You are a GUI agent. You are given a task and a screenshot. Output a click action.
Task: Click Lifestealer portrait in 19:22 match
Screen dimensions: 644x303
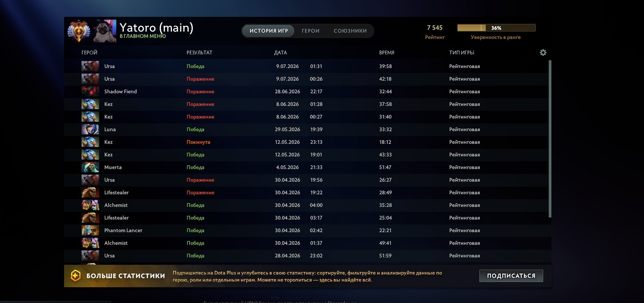(90, 193)
